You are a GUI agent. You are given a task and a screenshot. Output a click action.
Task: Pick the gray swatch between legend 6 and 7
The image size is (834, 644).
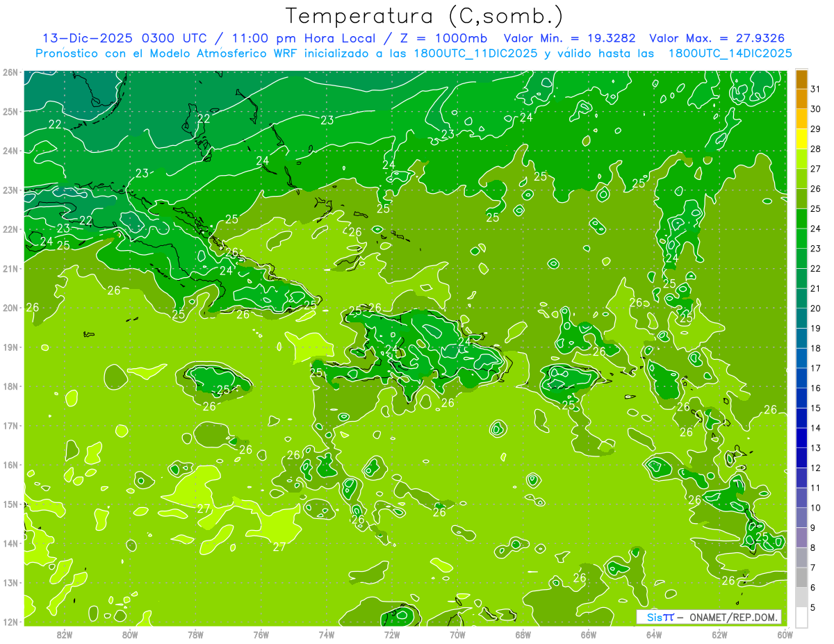coord(801,577)
